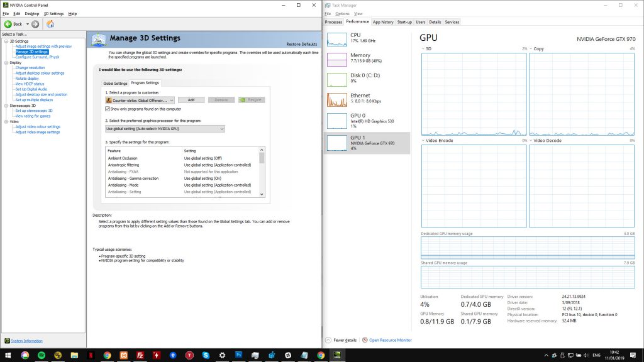Screen dimensions: 644x362
Task: Open Spotify from the taskbar
Action: pyautogui.click(x=42, y=355)
